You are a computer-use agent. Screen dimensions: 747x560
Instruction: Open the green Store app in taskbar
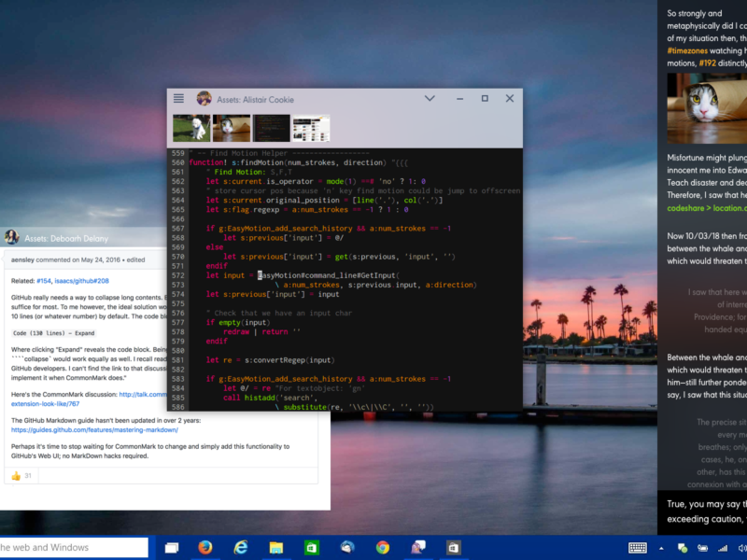(311, 548)
